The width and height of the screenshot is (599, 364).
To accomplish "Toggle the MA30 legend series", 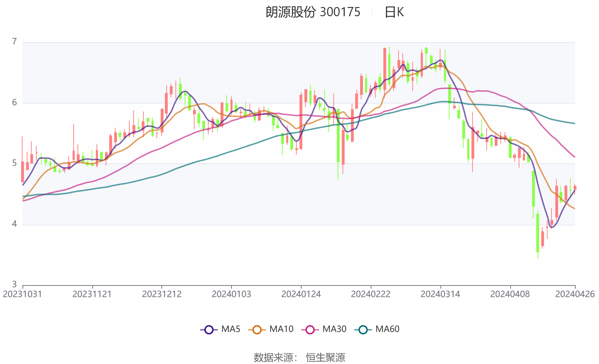I will (324, 330).
